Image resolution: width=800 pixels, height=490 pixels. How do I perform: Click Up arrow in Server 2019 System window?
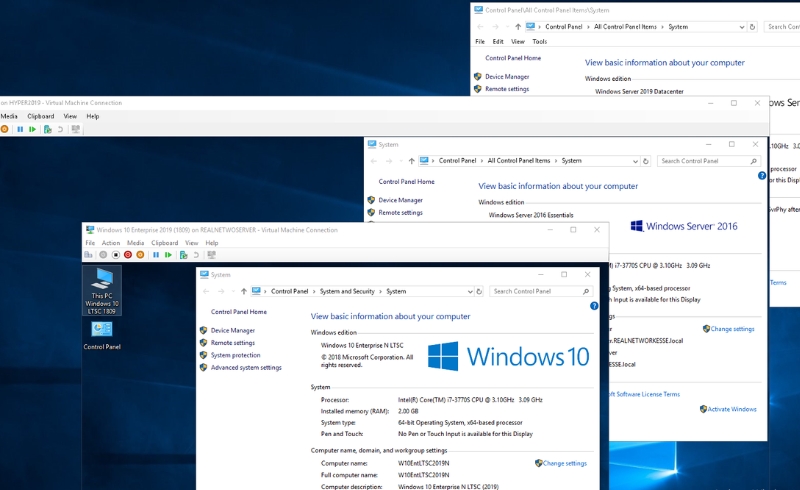pos(518,27)
